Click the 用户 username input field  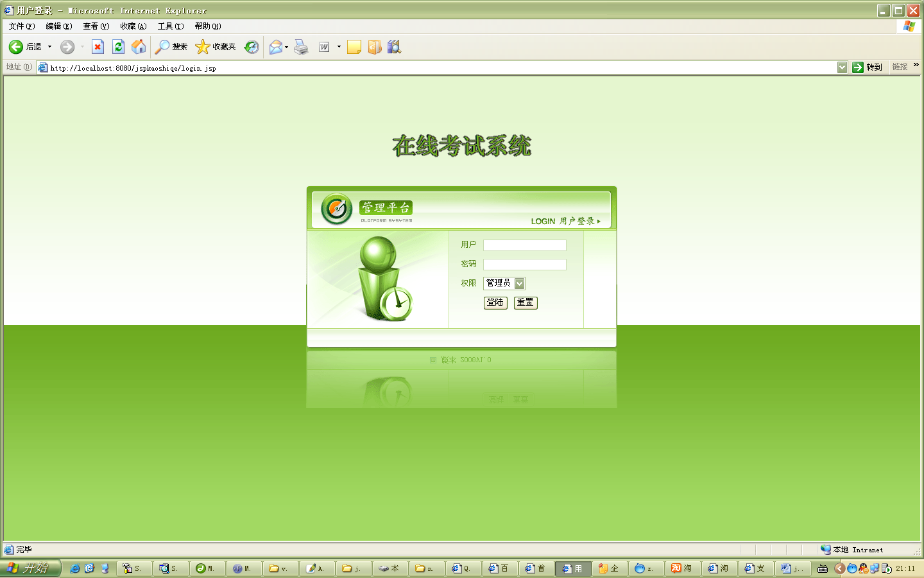(524, 245)
